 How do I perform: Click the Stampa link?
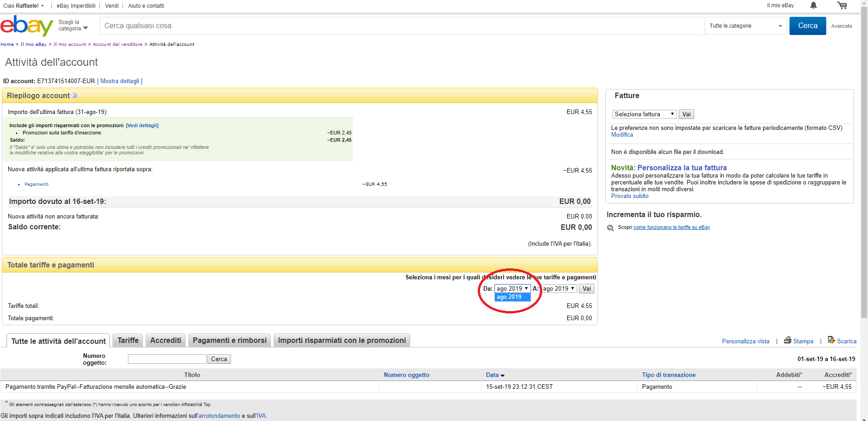[x=803, y=341]
